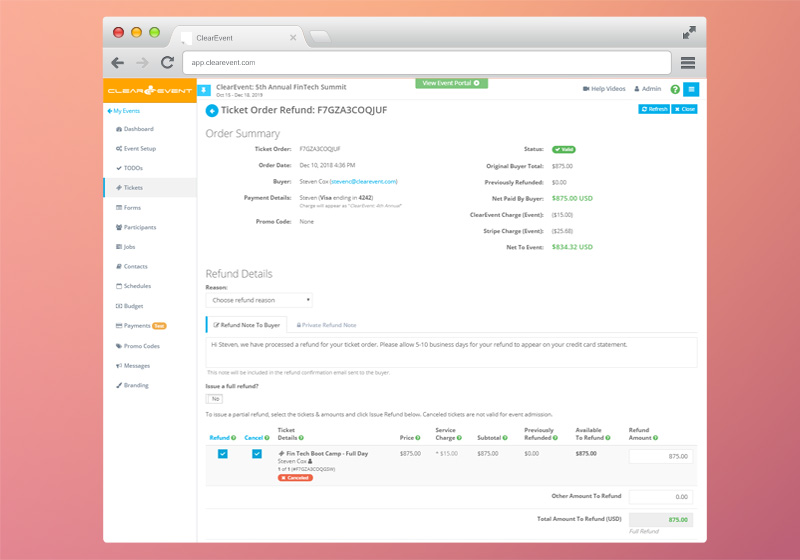
Task: Click the Net To Event amount $834.32 USD
Action: click(572, 247)
